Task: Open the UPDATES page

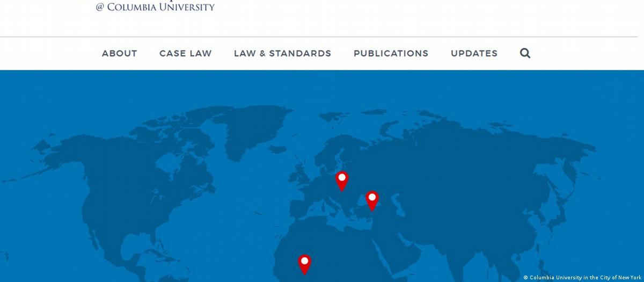Action: (x=474, y=53)
